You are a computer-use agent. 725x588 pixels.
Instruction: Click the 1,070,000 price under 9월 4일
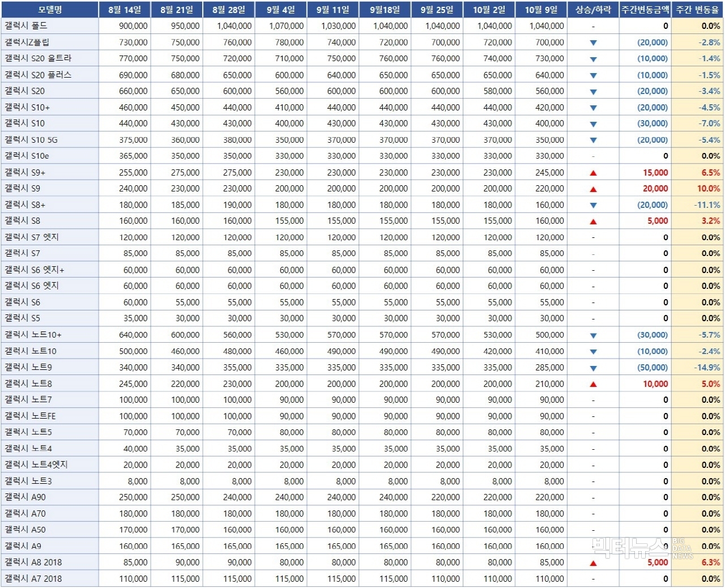287,26
